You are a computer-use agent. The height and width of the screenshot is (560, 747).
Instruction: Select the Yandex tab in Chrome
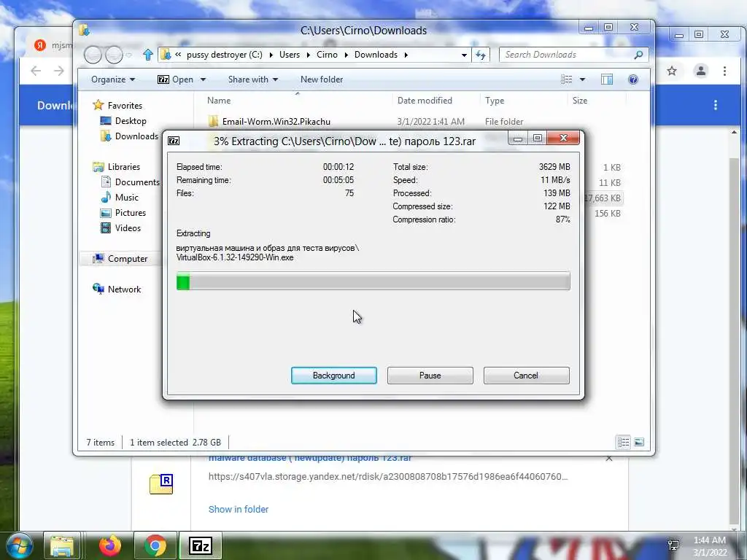53,45
